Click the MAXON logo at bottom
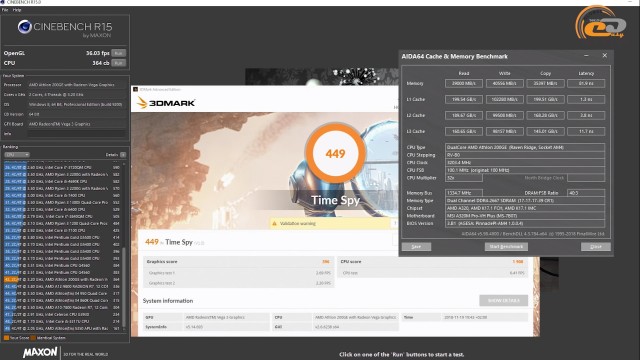Screen dimensions: 640x360 point(40,352)
